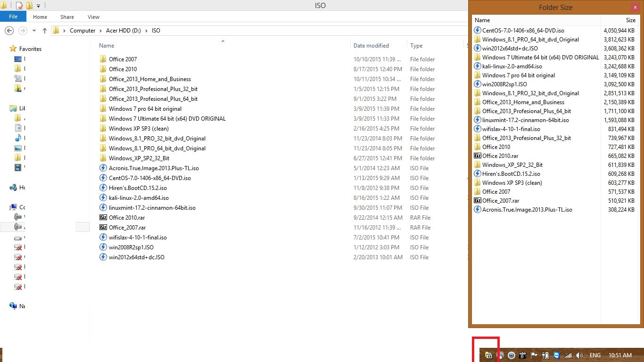Viewport: 644px width, 362px height.
Task: Click the battery power icon
Action: 545,355
